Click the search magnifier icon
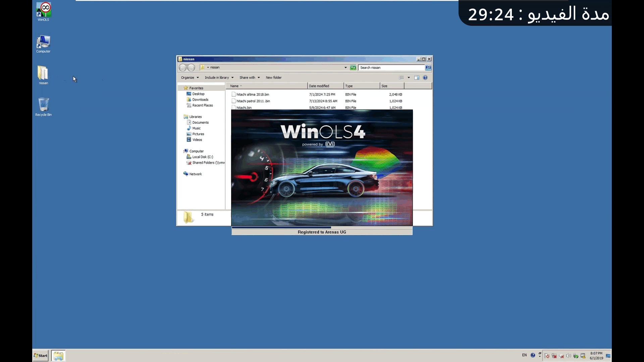This screenshot has height=362, width=644. click(x=428, y=68)
